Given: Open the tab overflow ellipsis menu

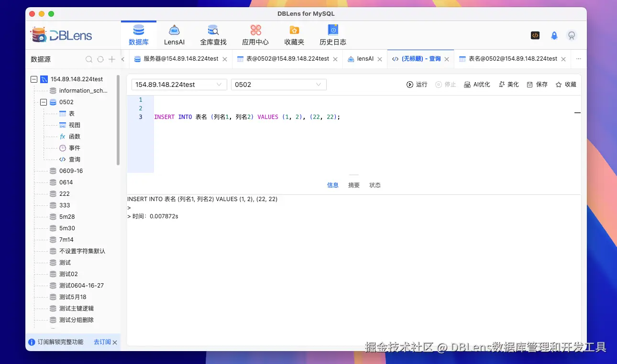Looking at the screenshot, I should (x=579, y=59).
